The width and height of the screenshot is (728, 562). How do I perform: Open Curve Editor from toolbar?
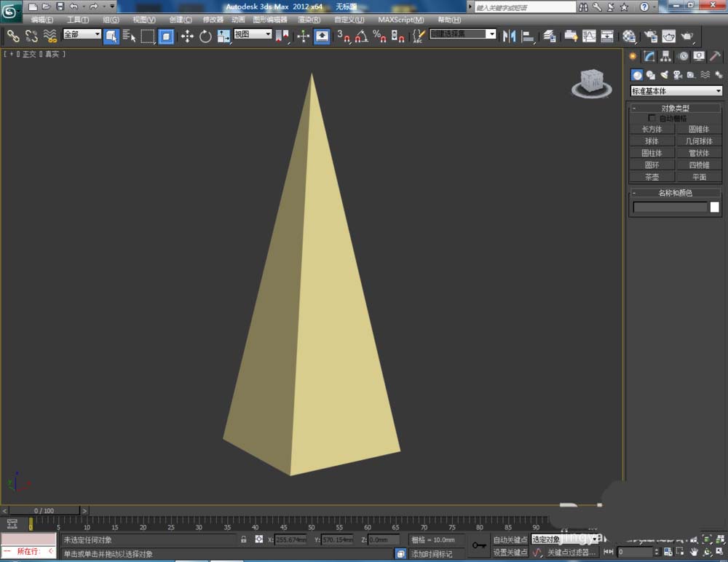pos(589,36)
